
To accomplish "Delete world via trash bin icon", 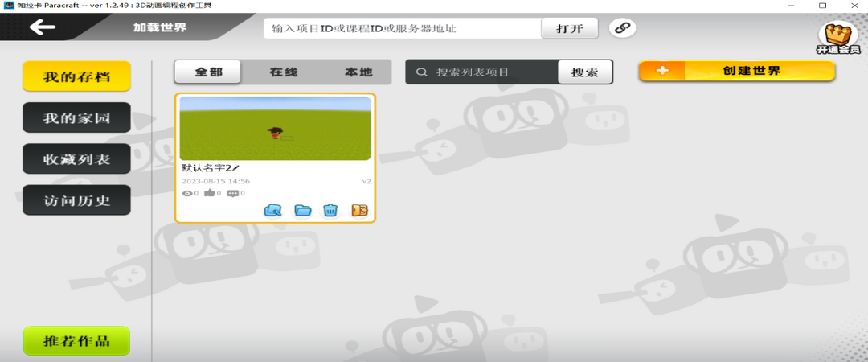I will [x=330, y=210].
